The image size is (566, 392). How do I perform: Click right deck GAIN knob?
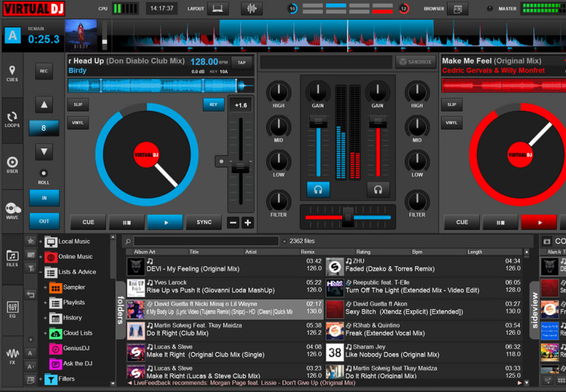pos(378,92)
